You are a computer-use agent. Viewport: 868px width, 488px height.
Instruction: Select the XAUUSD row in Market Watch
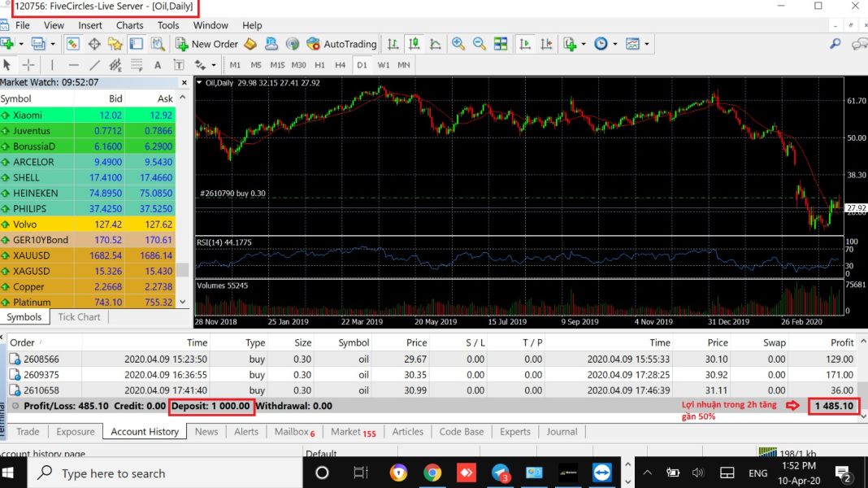(x=88, y=255)
